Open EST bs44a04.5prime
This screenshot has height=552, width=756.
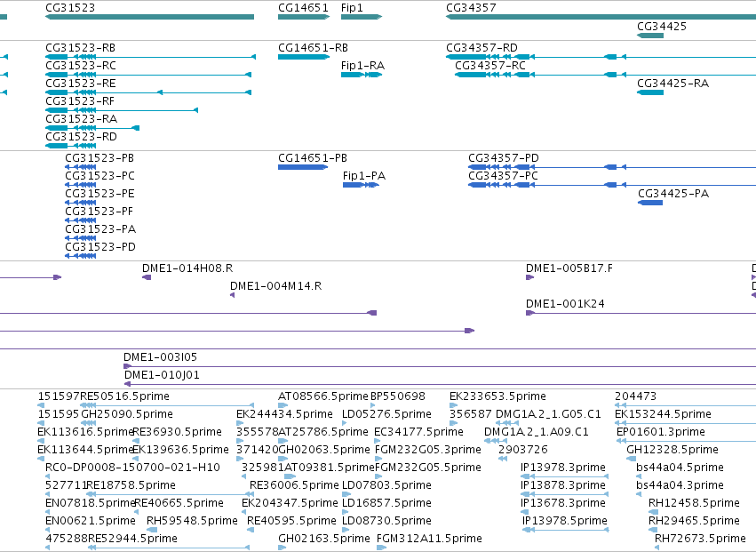point(639,476)
